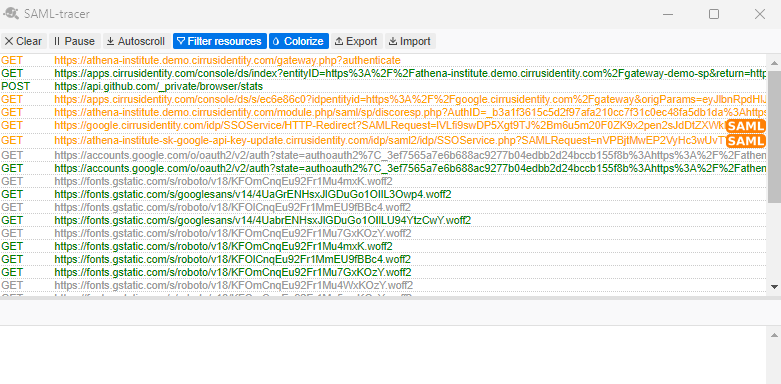Viewport: 781px width, 384px height.
Task: Click the SAML-tracer app icon in the title bar
Action: pyautogui.click(x=11, y=13)
